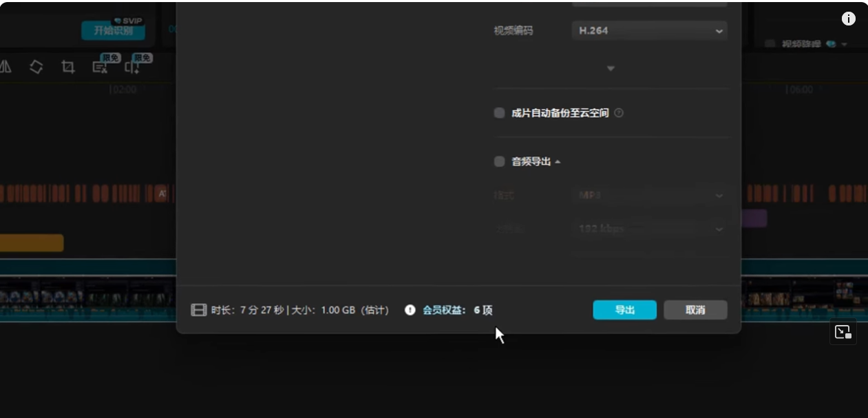This screenshot has height=418, width=868.
Task: Click the 取消 button
Action: pos(695,310)
